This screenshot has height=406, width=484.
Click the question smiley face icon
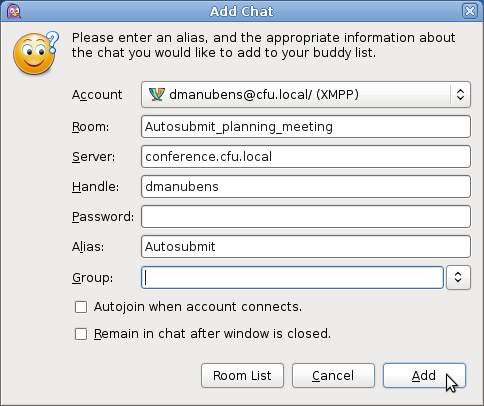pyautogui.click(x=36, y=53)
